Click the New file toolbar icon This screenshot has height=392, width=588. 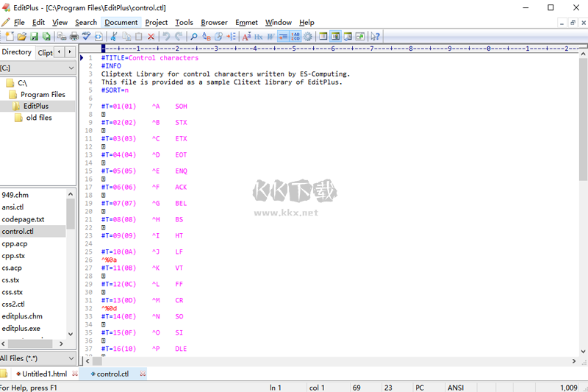pyautogui.click(x=10, y=36)
